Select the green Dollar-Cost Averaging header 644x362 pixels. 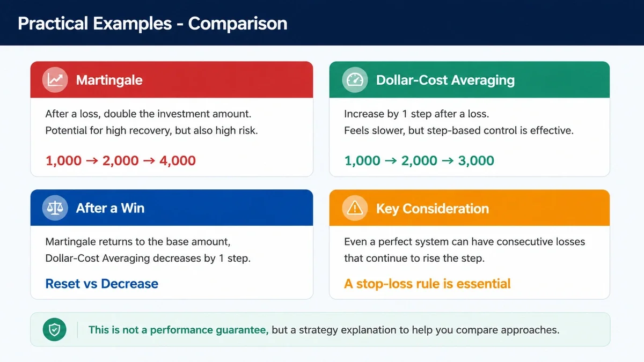[x=470, y=79]
